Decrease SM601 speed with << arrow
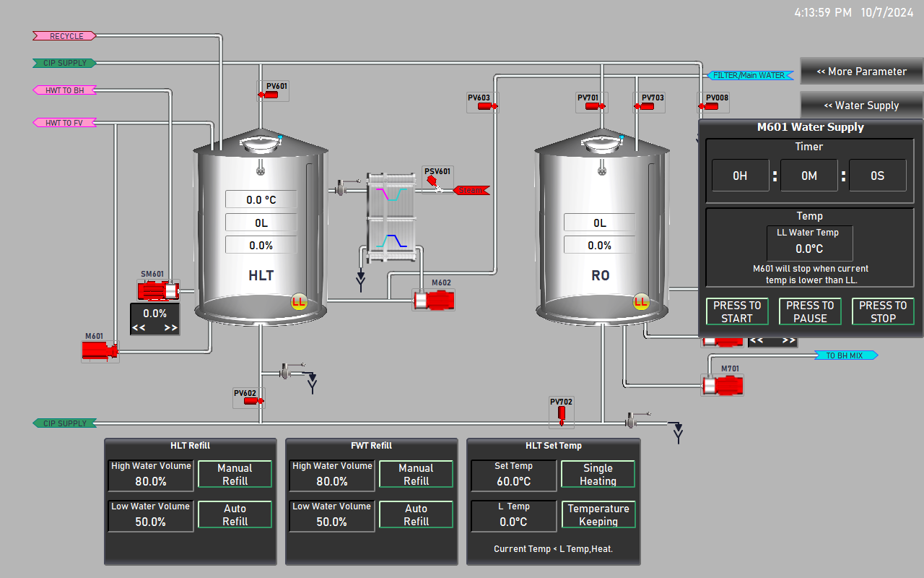This screenshot has height=578, width=924. pyautogui.click(x=139, y=327)
